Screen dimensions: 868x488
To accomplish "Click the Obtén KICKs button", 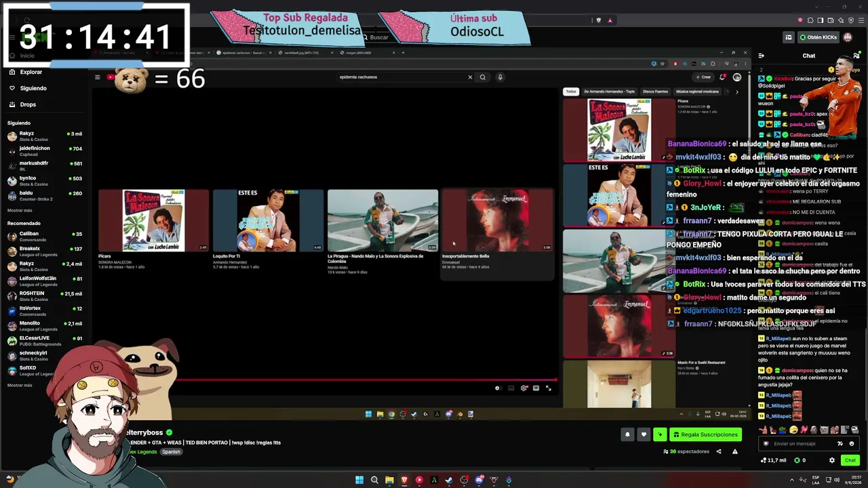I will point(818,37).
